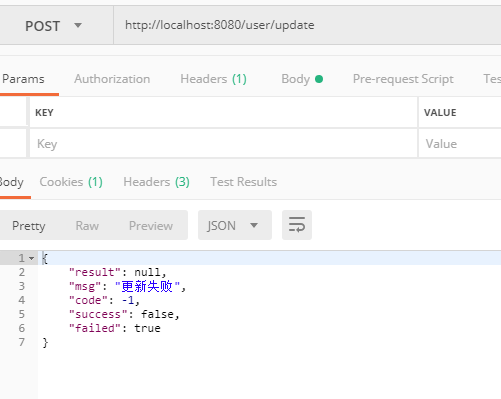Select the Preview response view
Screen dimensions: 501x399
tap(151, 226)
